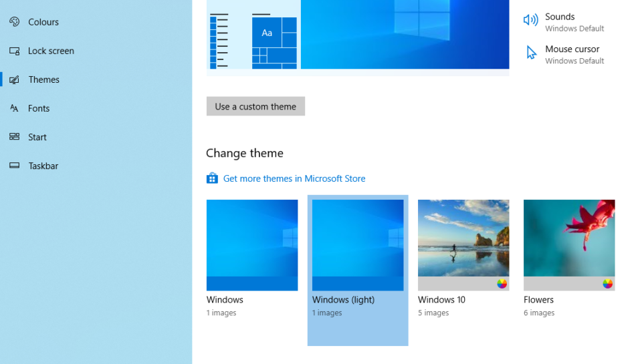Click the Aa tile preview in theme preview
Screen dimensions: 642x364
[267, 32]
